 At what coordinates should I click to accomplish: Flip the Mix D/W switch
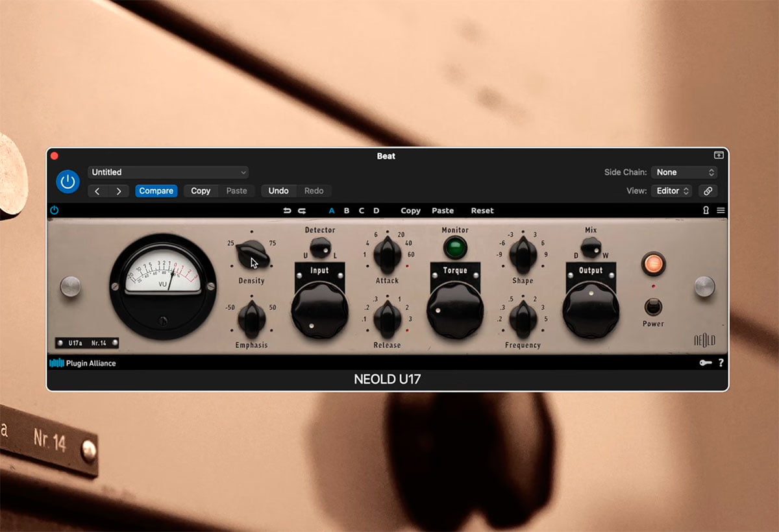tap(591, 247)
